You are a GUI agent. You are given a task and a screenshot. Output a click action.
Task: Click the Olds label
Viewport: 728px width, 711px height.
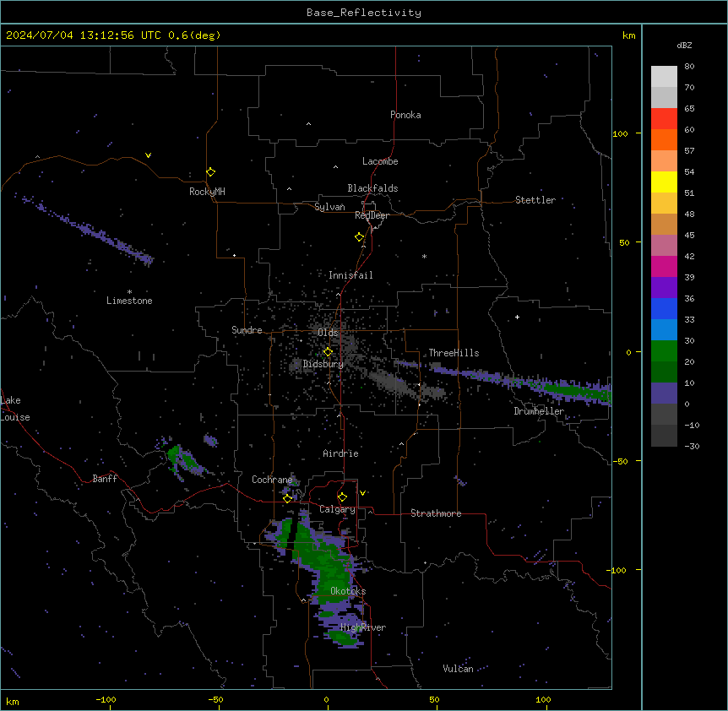click(328, 333)
